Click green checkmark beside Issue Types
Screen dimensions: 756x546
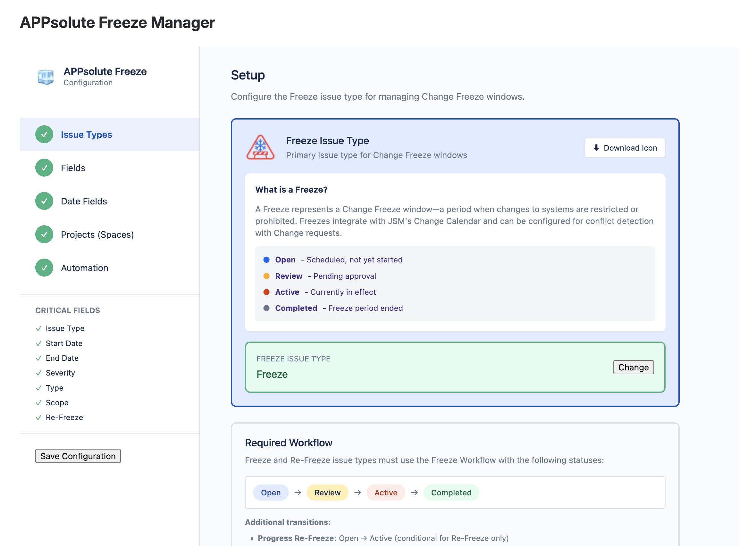pos(44,135)
